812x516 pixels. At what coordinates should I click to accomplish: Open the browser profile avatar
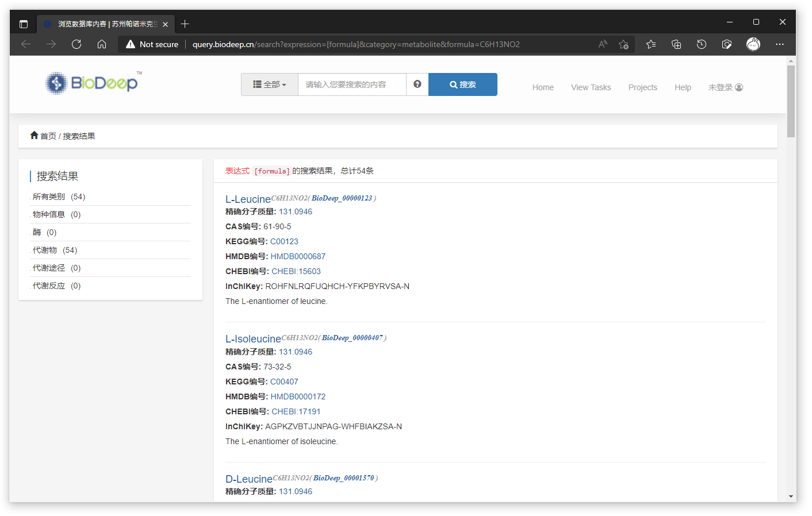pyautogui.click(x=753, y=44)
